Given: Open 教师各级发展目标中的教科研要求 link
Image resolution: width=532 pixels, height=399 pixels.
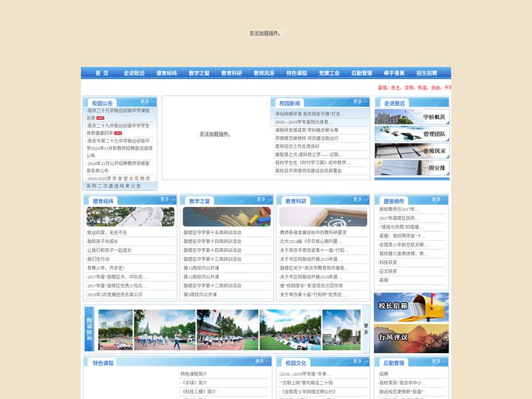Looking at the screenshot, I should pos(313,233).
